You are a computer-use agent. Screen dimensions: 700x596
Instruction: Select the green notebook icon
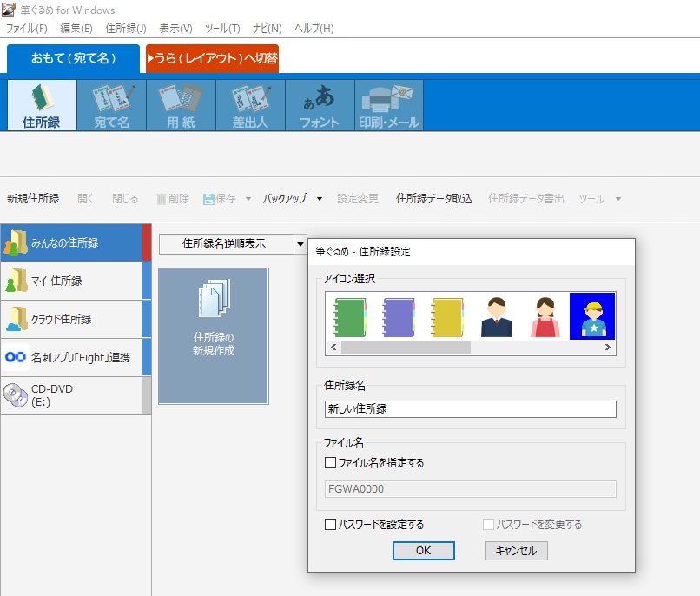(x=352, y=317)
